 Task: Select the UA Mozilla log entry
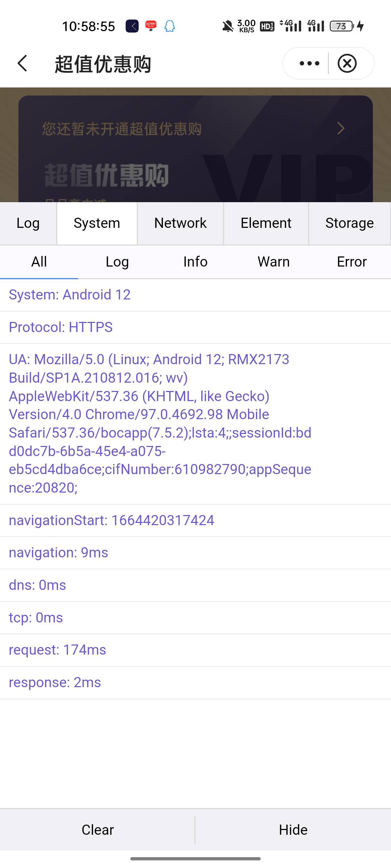(195, 424)
